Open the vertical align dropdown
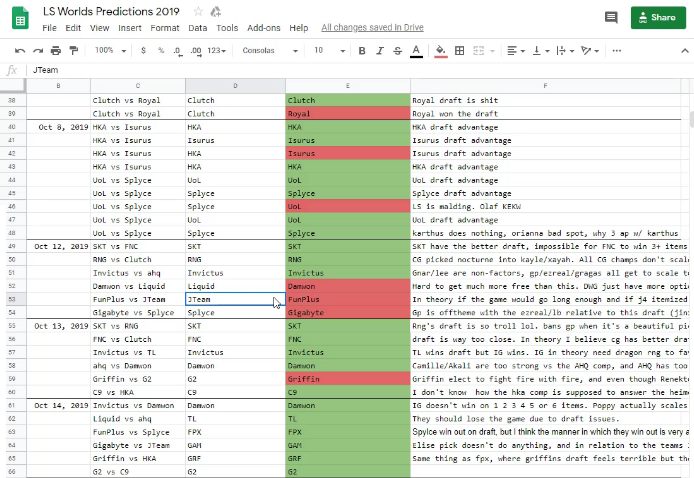This screenshot has width=694, height=478. pyautogui.click(x=540, y=51)
